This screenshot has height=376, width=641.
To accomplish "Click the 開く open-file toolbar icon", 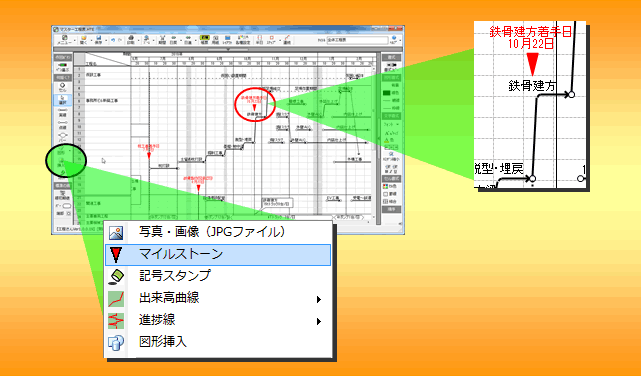I will (83, 40).
